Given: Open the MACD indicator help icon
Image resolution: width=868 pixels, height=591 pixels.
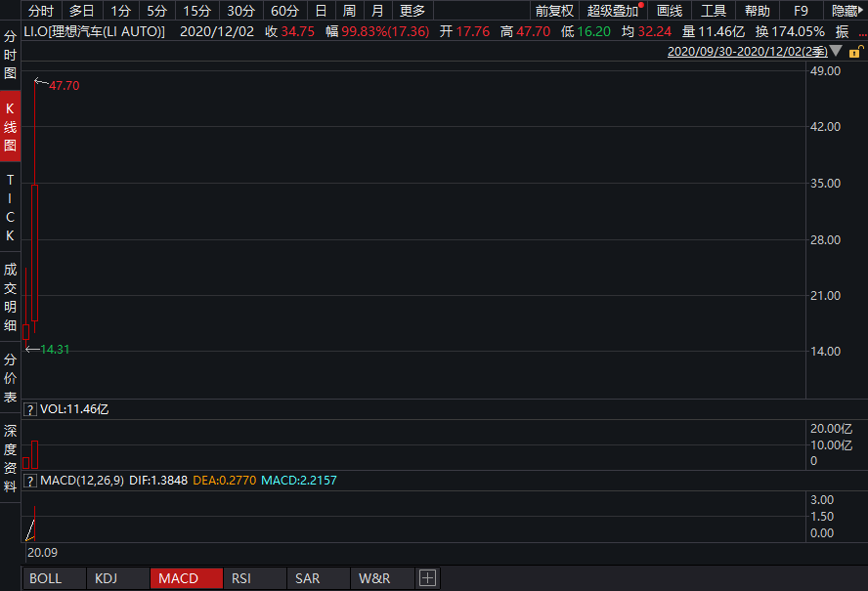Looking at the screenshot, I should 30,481.
